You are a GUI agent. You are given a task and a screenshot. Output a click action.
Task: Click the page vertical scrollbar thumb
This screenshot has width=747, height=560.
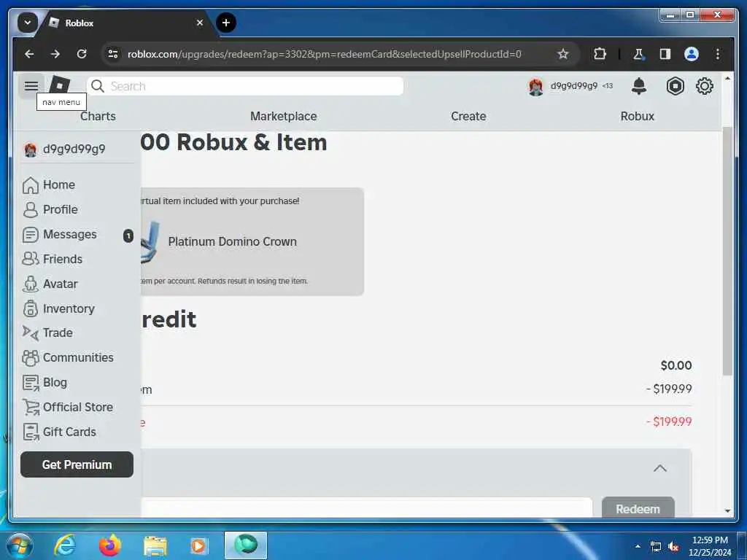coord(727,252)
